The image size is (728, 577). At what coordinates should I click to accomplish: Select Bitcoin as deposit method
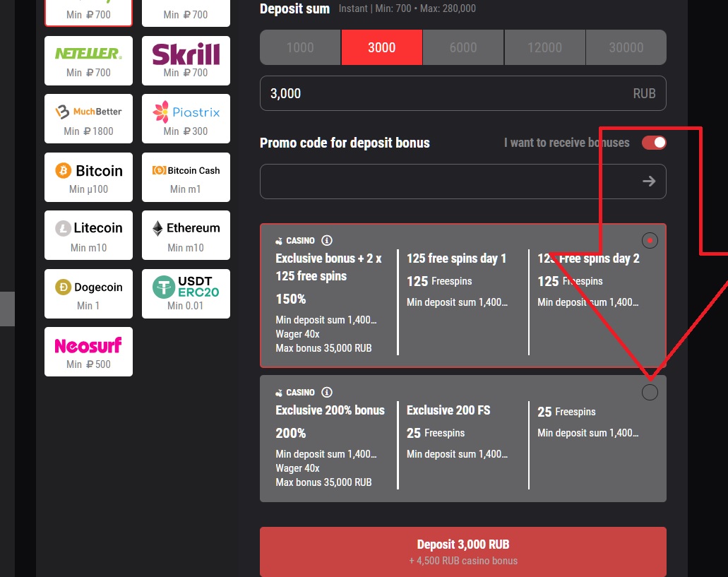[88, 177]
